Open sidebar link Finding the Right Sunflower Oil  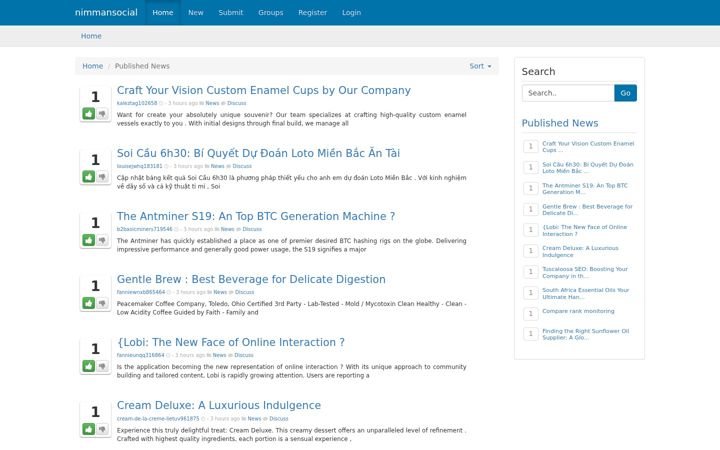click(x=586, y=334)
